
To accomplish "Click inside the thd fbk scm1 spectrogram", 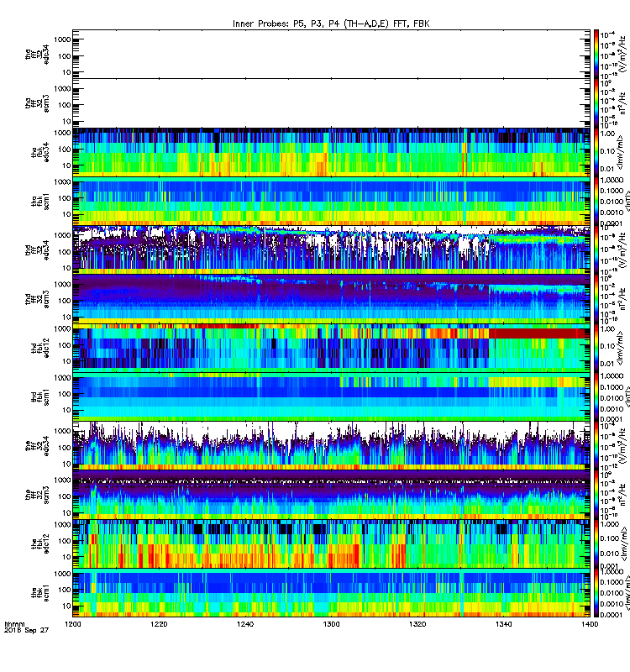I will 331,396.
